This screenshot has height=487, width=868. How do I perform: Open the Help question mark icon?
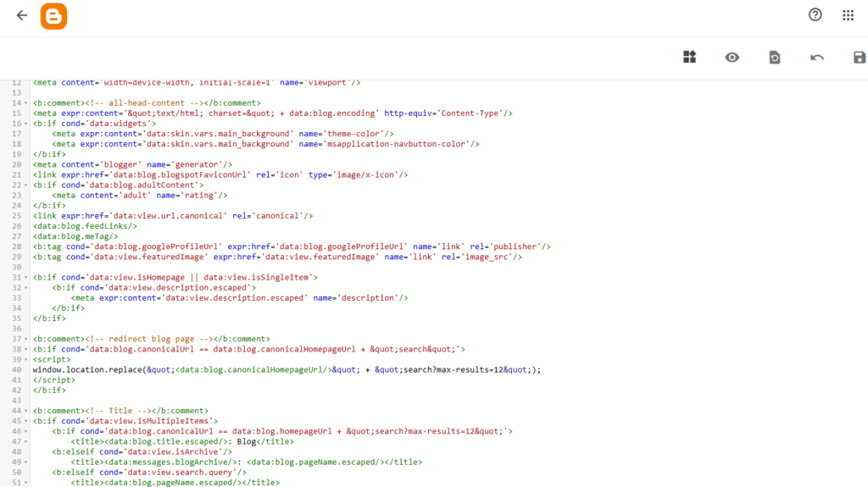coord(815,15)
